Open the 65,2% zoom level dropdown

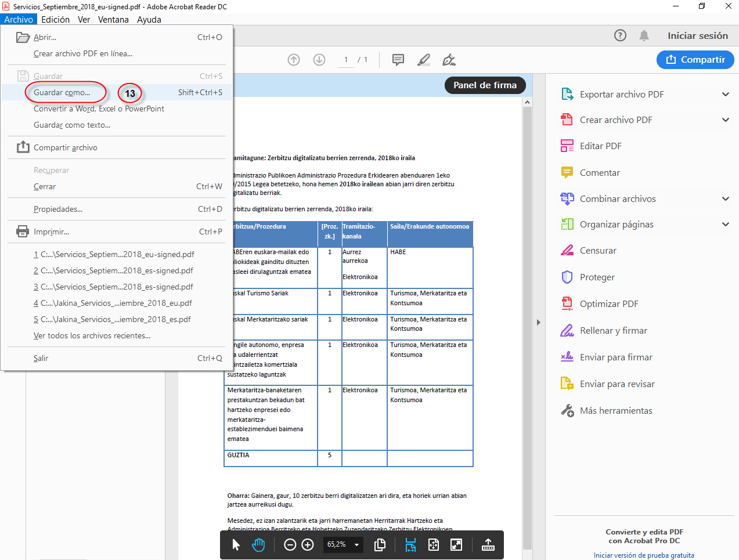356,544
